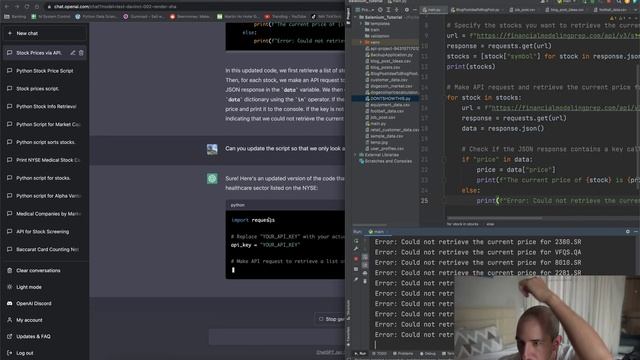The height and width of the screenshot is (360, 640).
Task: Start a New chat in ChatGPT
Action: click(44, 33)
